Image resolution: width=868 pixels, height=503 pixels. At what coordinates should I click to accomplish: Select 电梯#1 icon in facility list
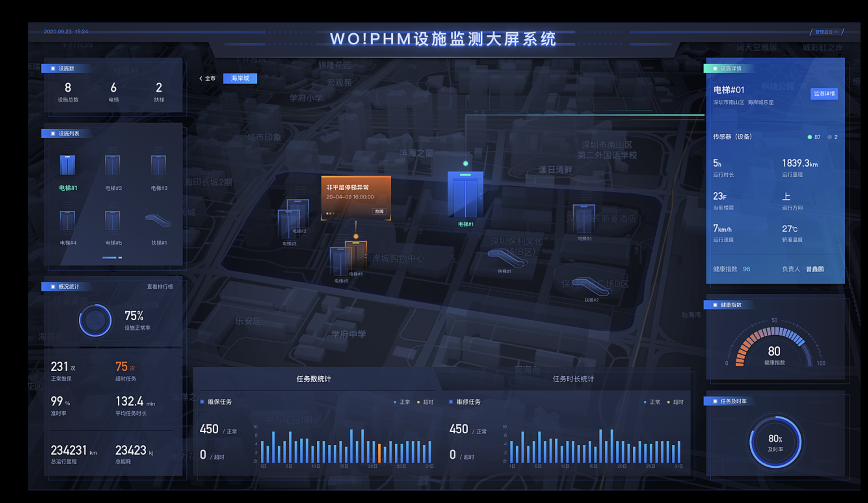[x=68, y=165]
